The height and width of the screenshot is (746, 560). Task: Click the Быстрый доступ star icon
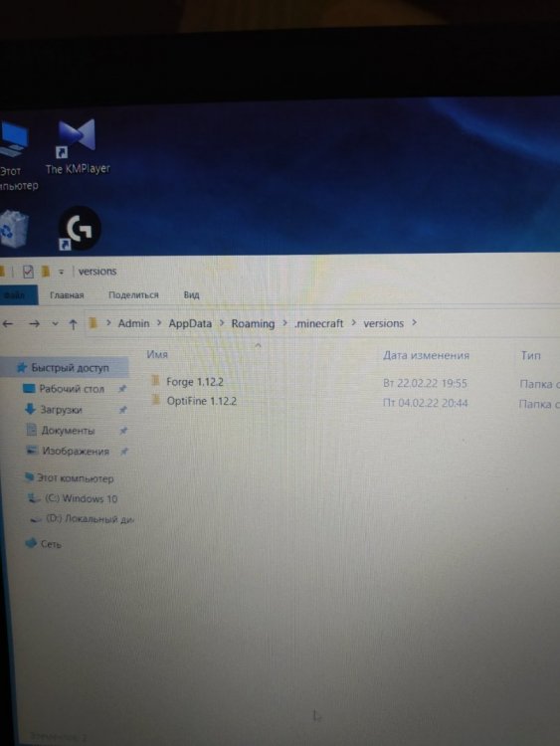22,367
